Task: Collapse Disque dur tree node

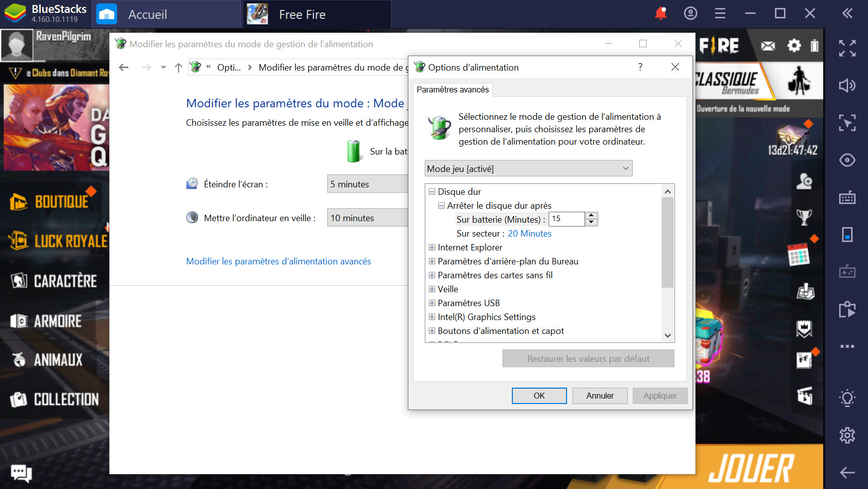Action: (x=432, y=192)
